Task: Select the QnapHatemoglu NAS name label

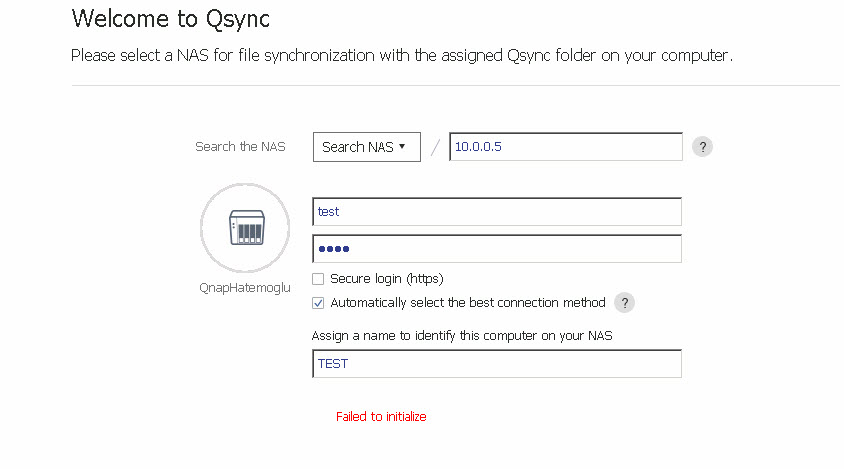Action: (x=245, y=288)
